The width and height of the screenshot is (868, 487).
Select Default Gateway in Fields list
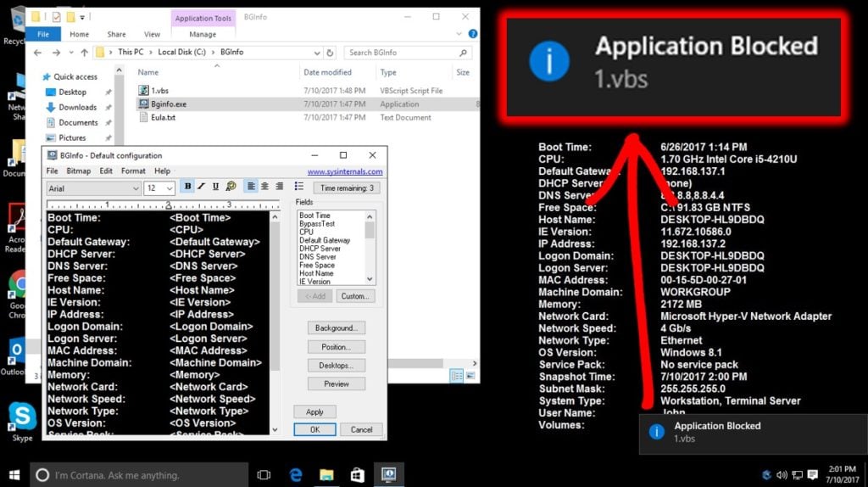pyautogui.click(x=325, y=240)
